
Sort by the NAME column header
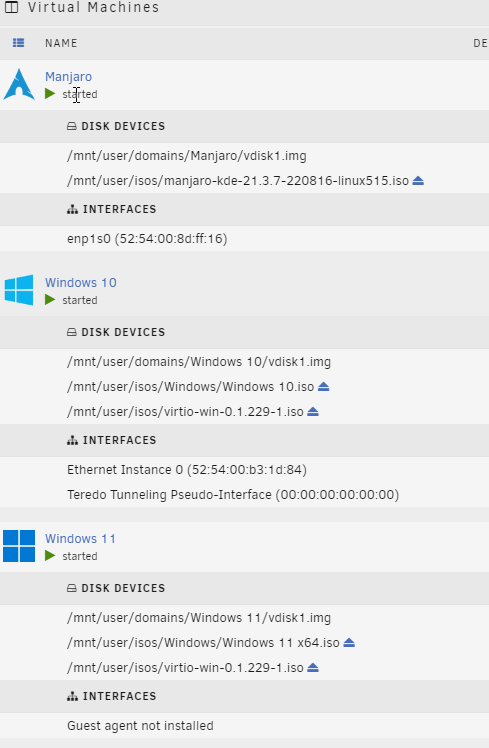pyautogui.click(x=61, y=43)
